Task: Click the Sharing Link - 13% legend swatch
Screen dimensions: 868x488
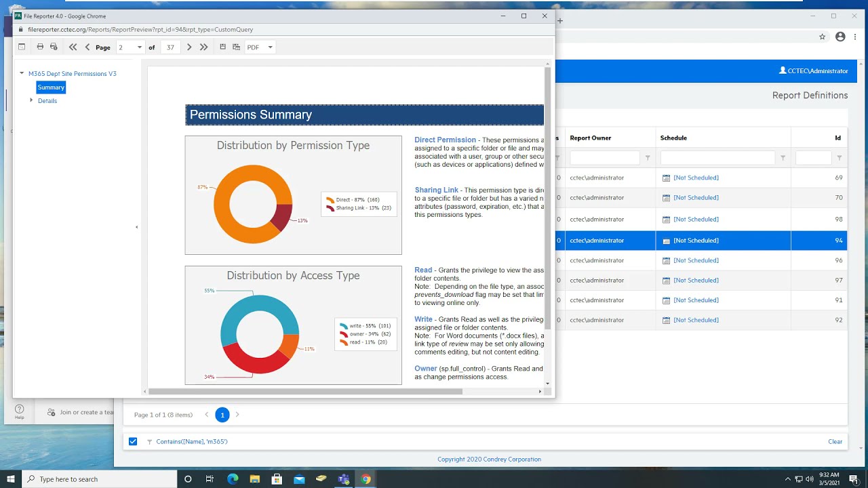Action: point(330,208)
